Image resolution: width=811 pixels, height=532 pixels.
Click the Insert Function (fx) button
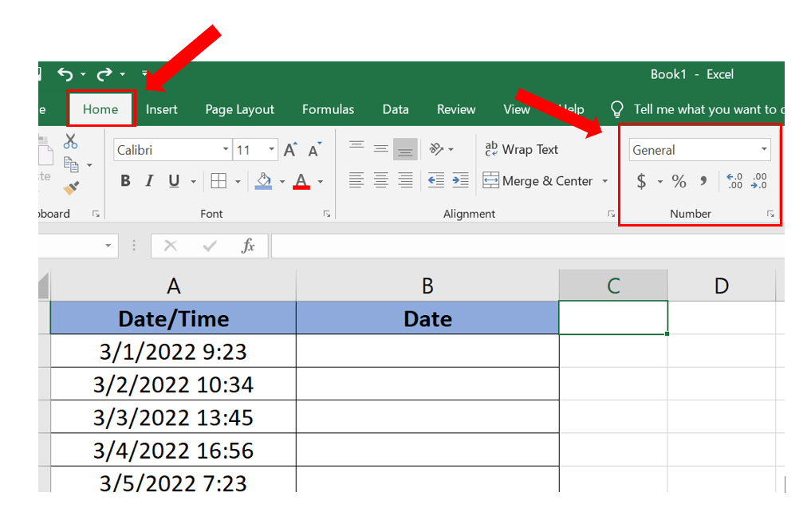[x=246, y=246]
